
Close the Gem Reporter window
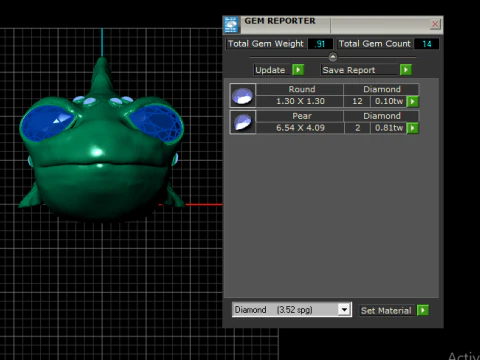pos(435,24)
